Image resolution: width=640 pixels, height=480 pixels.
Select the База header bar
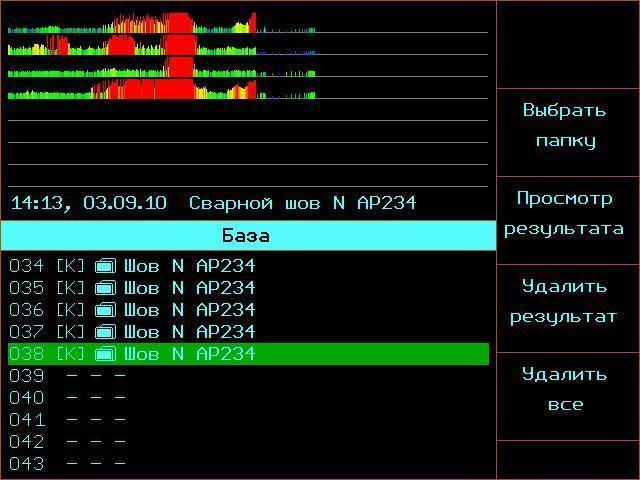247,236
